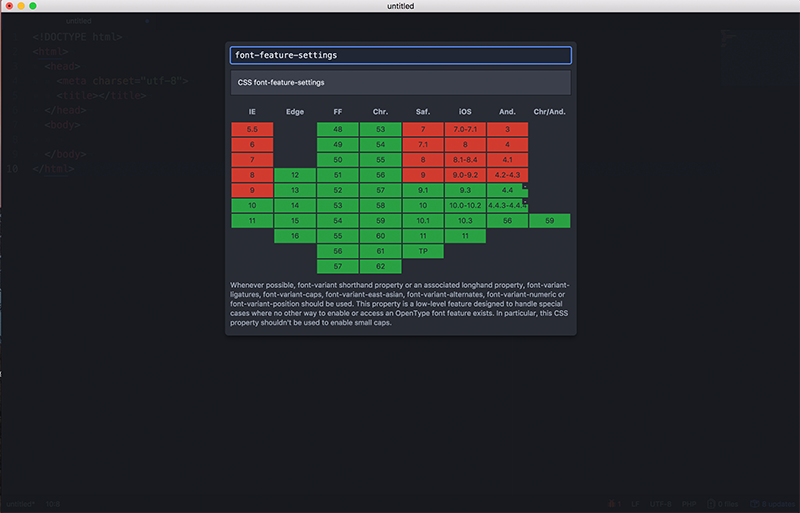The image size is (800, 513).
Task: Click the red error indicator in status bar
Action: [x=610, y=504]
